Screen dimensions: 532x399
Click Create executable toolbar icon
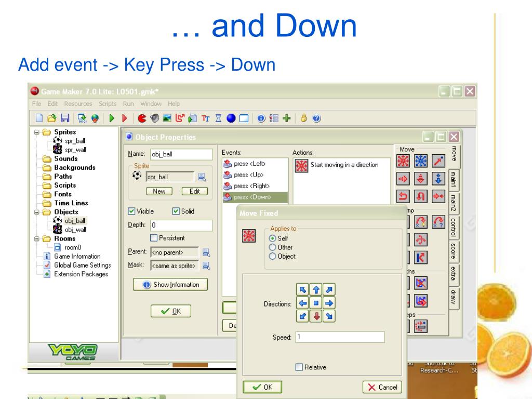(82, 118)
